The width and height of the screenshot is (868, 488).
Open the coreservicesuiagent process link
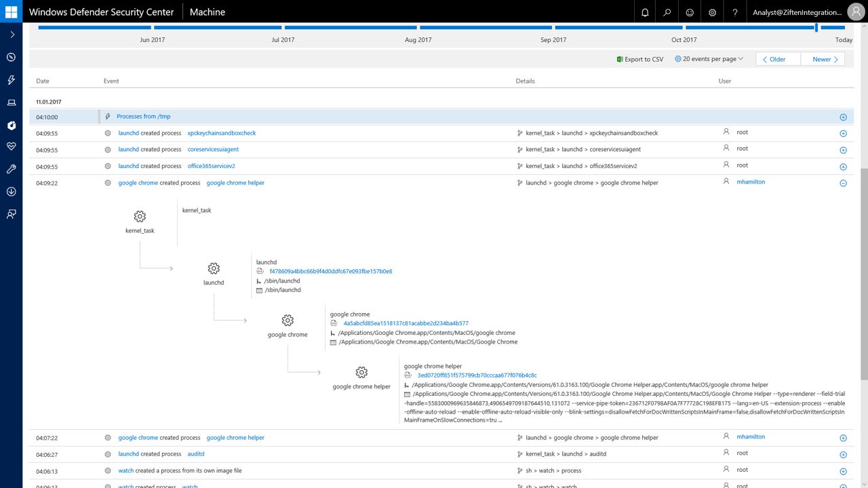(x=213, y=149)
